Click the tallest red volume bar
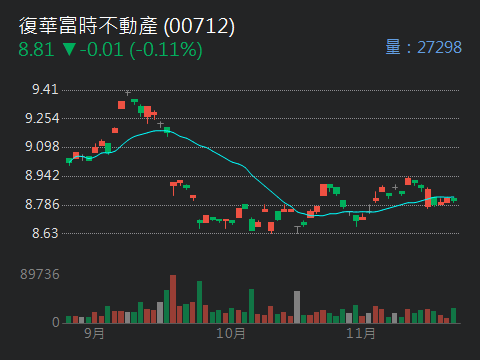 click(173, 299)
